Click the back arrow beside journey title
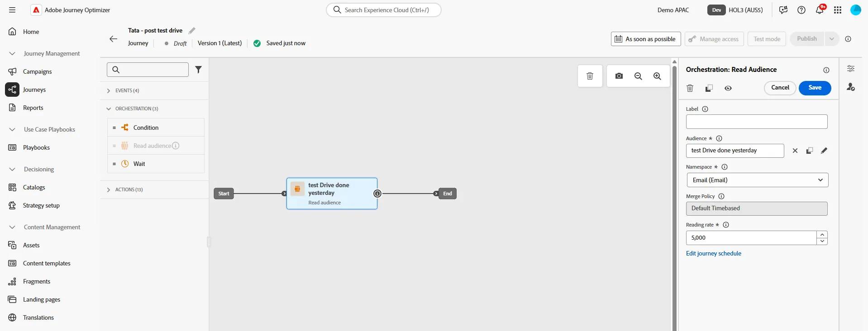 (113, 39)
